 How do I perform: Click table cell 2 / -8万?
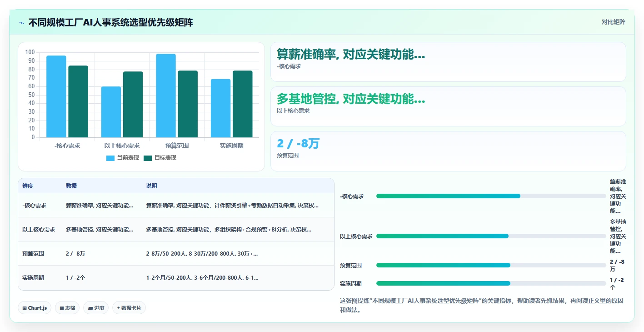click(x=75, y=254)
